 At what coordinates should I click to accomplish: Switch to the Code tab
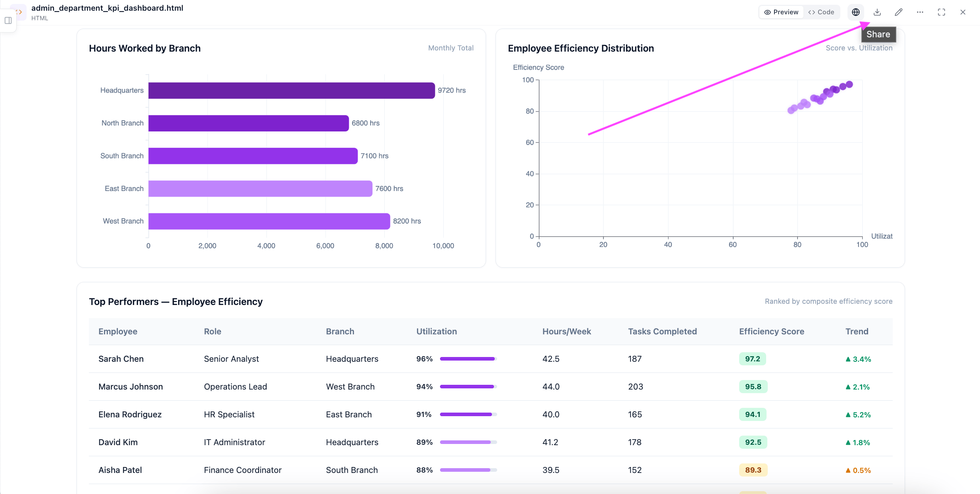click(x=821, y=12)
